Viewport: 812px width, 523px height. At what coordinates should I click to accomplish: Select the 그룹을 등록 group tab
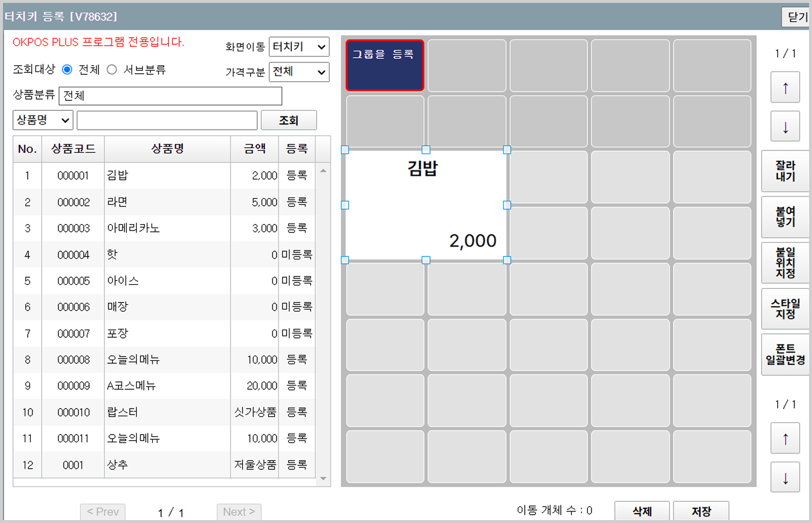coord(384,65)
